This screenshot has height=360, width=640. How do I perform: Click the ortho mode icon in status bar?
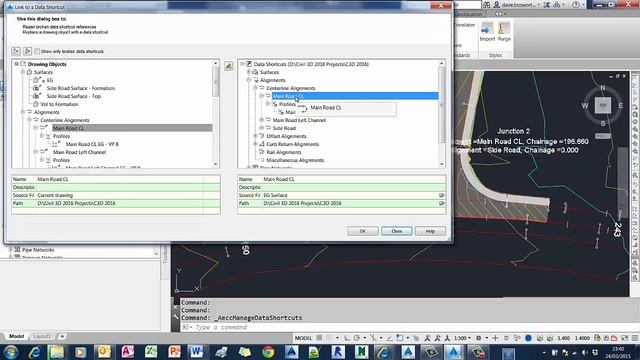pos(347,338)
